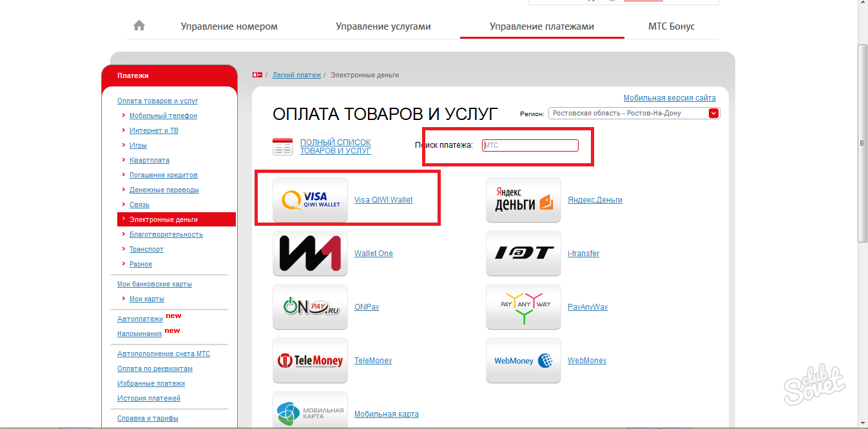Open Напоминания link
The width and height of the screenshot is (868, 429).
pyautogui.click(x=139, y=334)
